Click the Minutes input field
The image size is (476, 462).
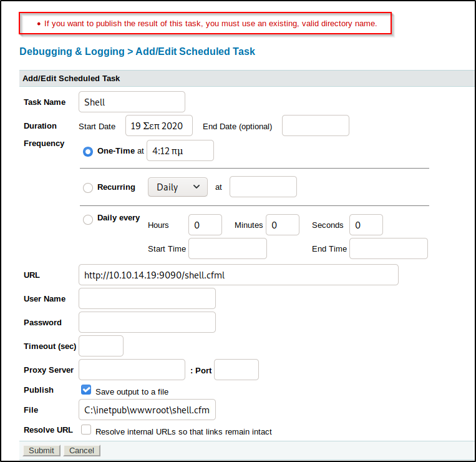[x=283, y=225]
